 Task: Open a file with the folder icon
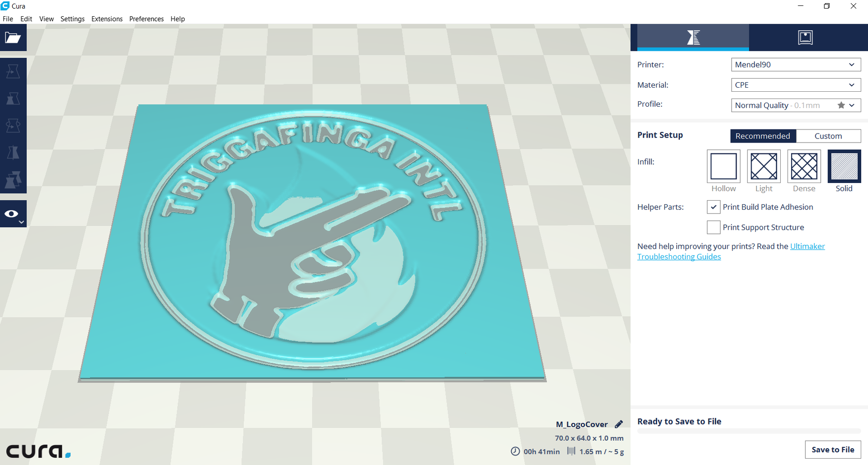click(x=13, y=38)
